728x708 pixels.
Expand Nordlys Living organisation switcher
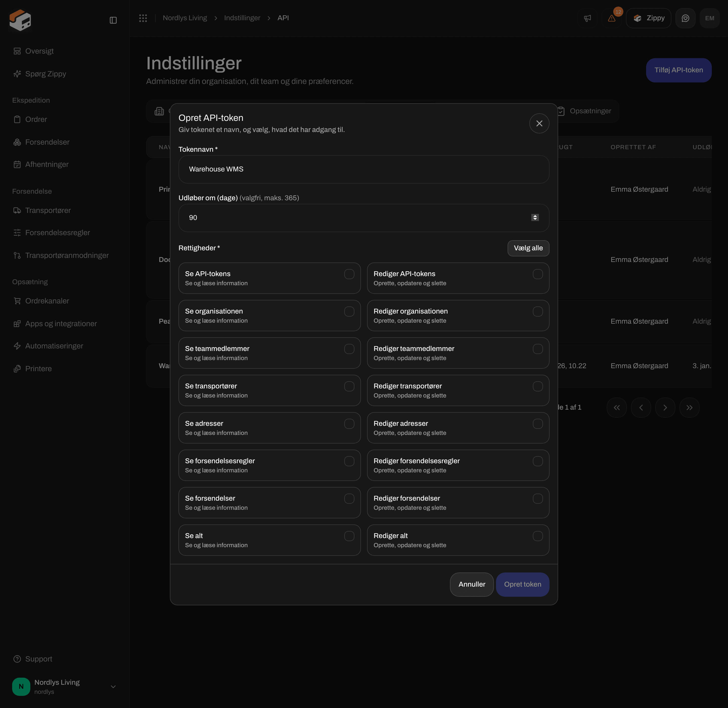point(65,687)
